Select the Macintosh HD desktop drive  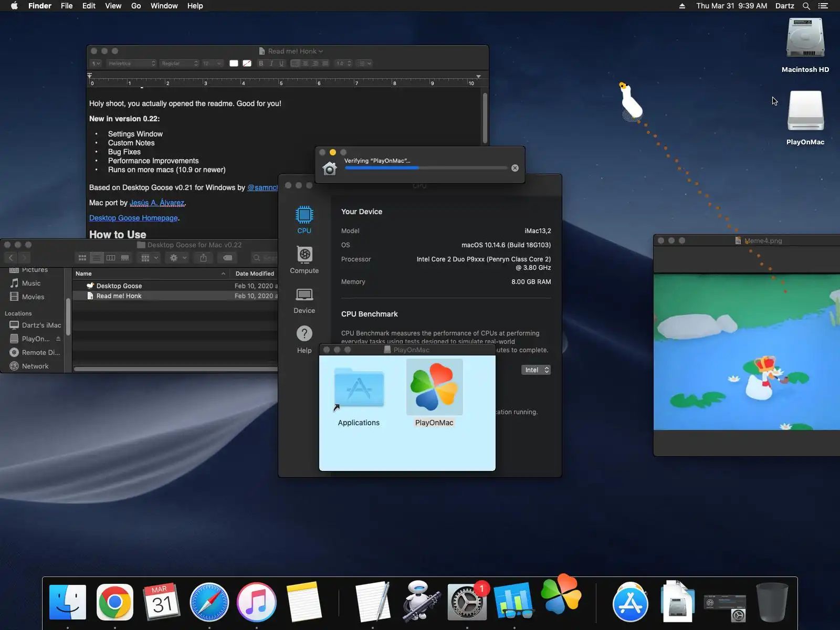point(805,46)
